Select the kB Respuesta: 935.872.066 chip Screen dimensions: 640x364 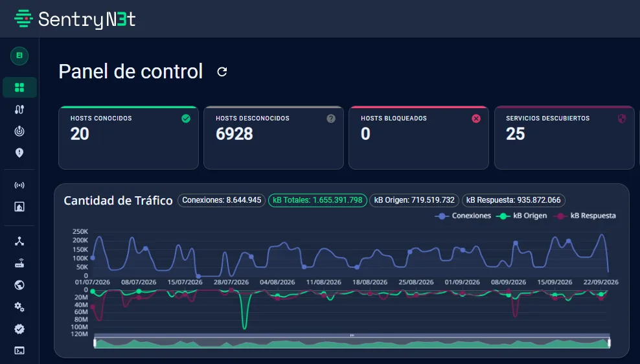coord(514,200)
